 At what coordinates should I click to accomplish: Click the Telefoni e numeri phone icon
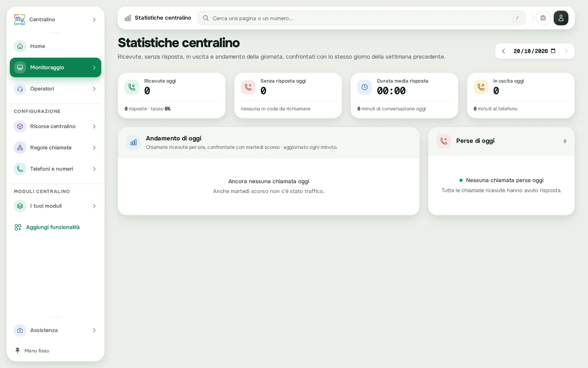[20, 169]
